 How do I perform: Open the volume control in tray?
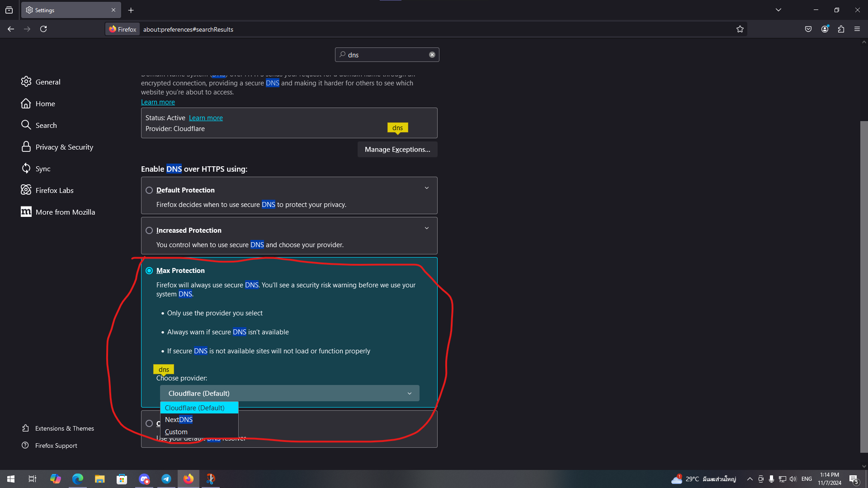pos(793,479)
